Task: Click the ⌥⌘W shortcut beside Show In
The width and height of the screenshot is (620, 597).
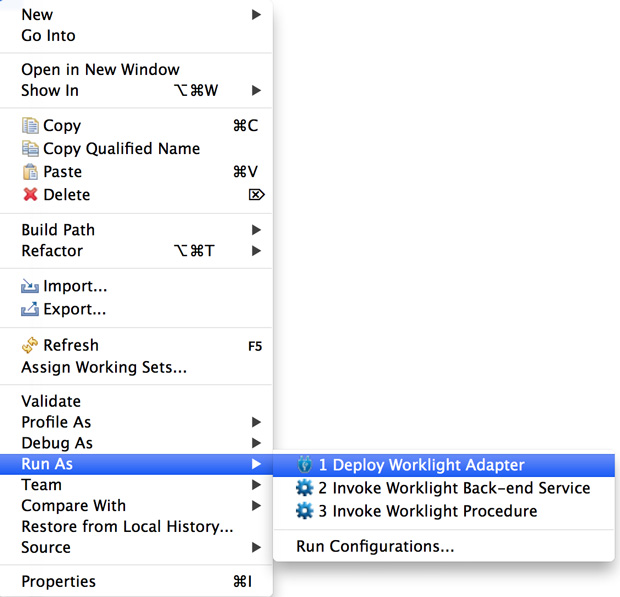Action: (196, 91)
